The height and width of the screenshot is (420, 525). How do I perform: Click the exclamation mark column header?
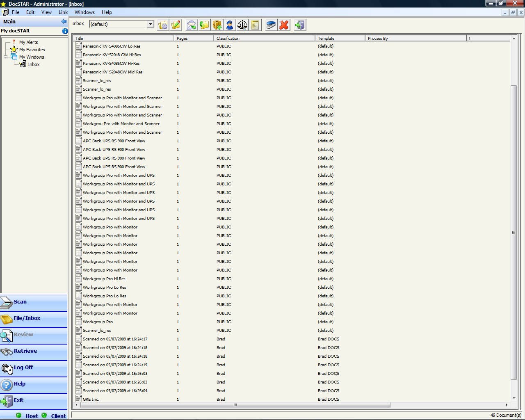pos(488,38)
